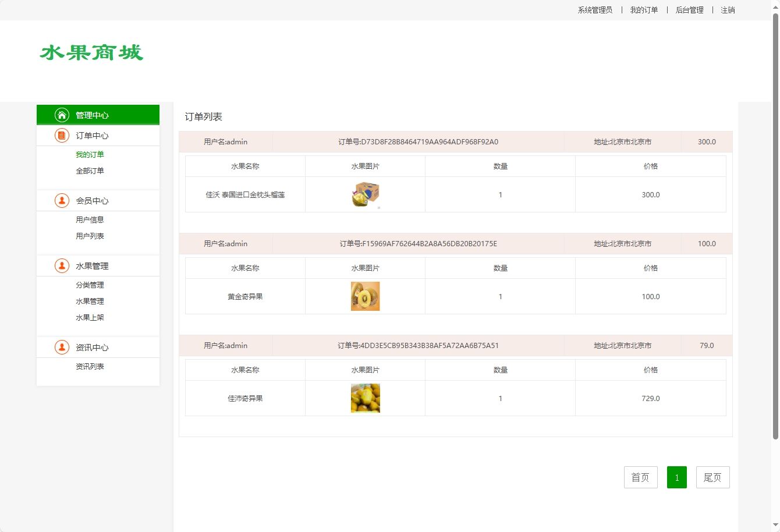Select 用户列表 under 会员中心
Viewport: 780px width, 532px height.
point(90,236)
